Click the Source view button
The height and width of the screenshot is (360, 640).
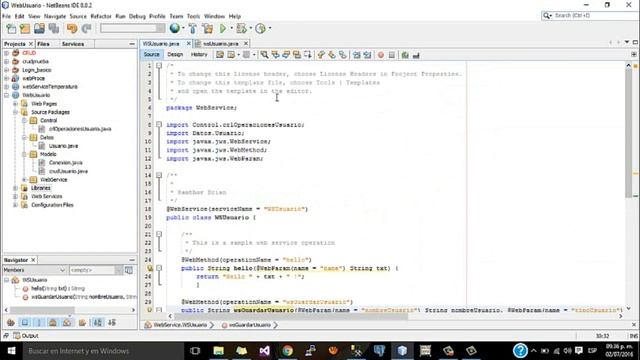pyautogui.click(x=151, y=54)
